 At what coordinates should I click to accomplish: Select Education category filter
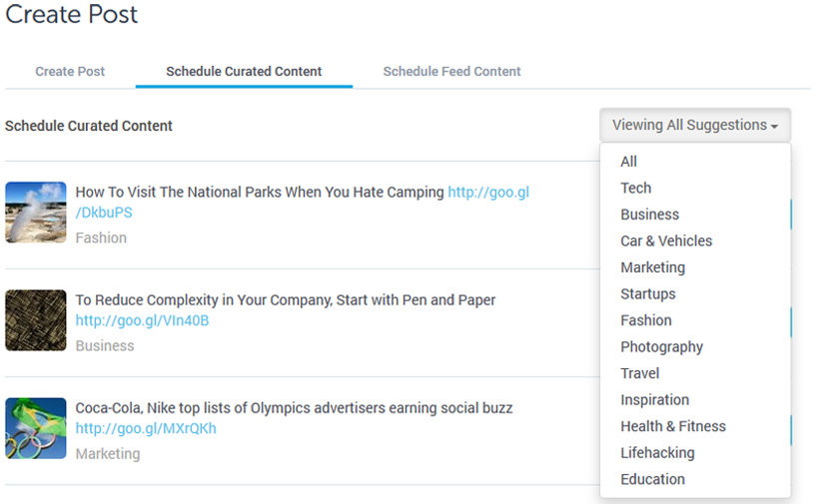(x=652, y=479)
